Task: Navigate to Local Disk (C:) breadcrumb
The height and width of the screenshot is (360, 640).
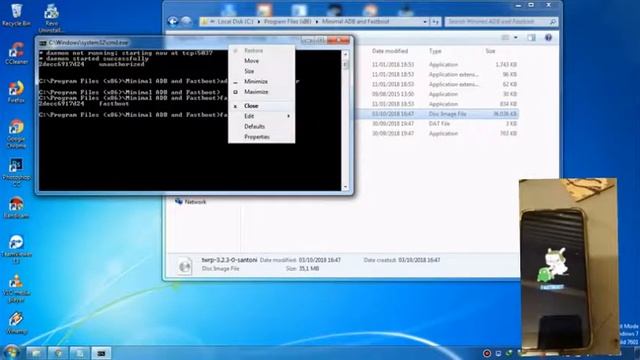Action: pyautogui.click(x=235, y=22)
